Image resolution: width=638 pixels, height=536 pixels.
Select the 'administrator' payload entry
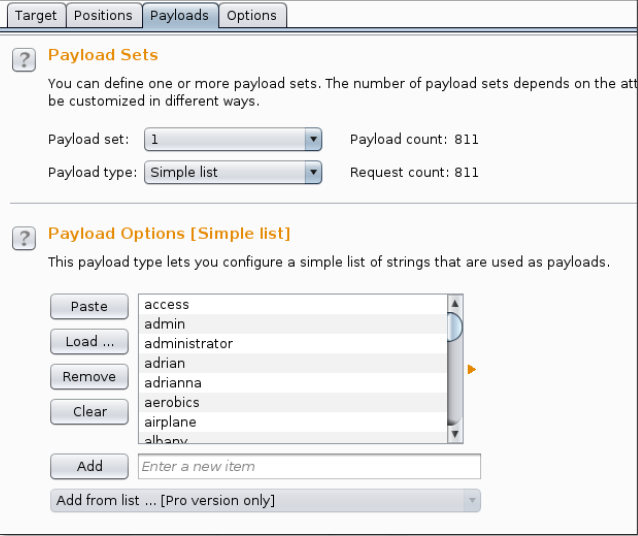[293, 343]
